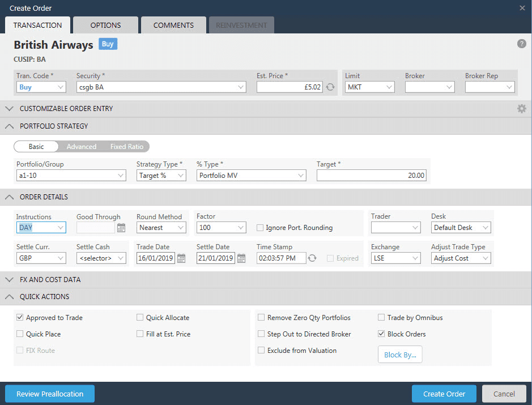The width and height of the screenshot is (532, 405).
Task: Uncheck Approved to Trade
Action: 20,318
